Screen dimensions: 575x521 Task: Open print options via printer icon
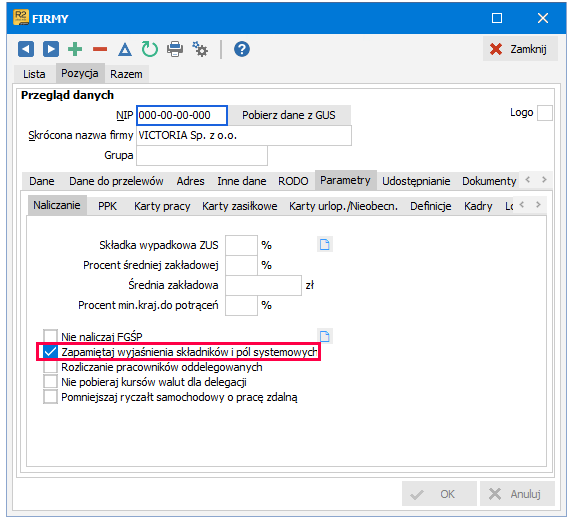[175, 49]
